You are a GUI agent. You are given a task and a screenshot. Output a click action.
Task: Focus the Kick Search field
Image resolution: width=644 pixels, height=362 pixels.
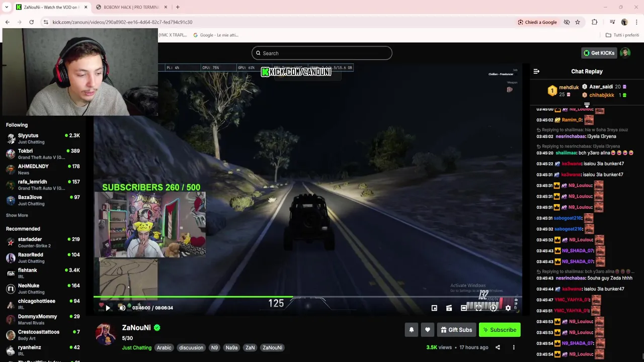coord(322,53)
